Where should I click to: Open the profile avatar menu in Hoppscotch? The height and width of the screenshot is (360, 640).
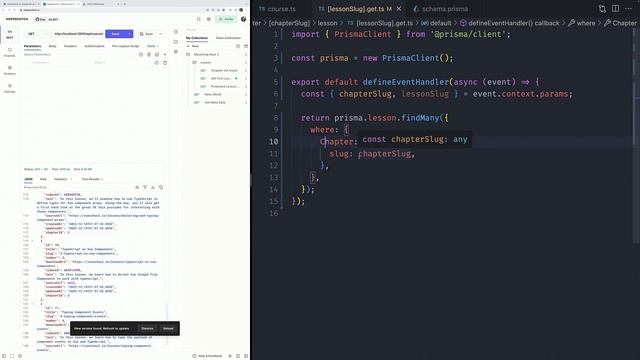point(244,19)
